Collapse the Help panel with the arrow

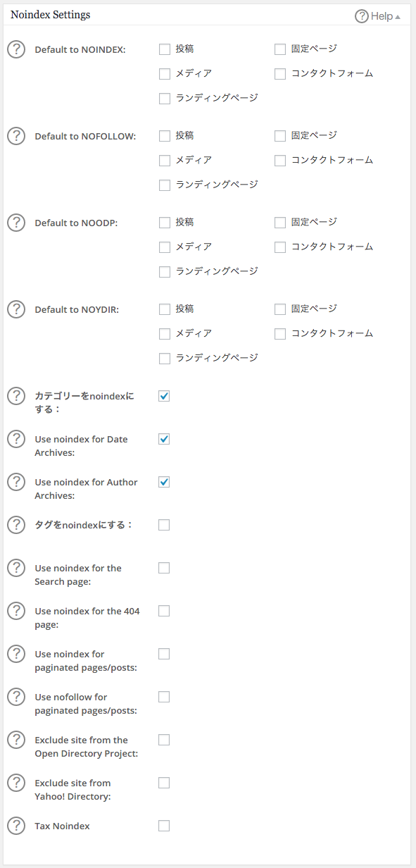coord(398,15)
